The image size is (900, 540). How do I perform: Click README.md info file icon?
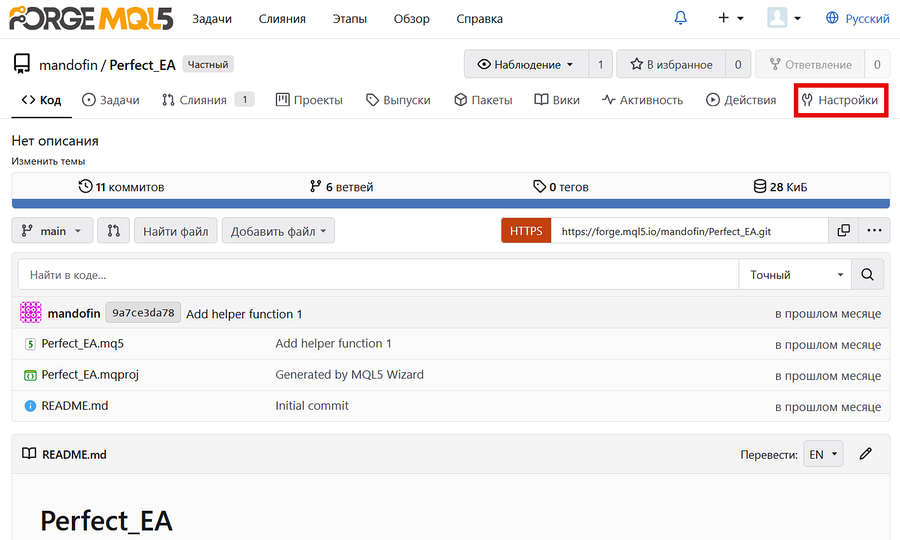click(30, 406)
